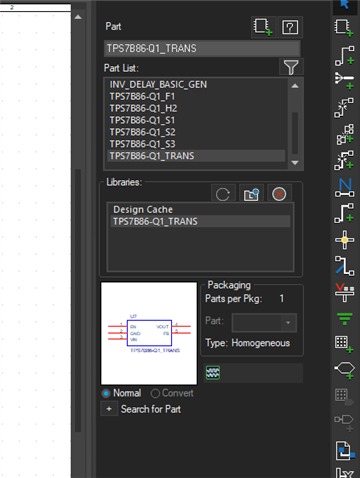Click the Part List filter funnel icon

(291, 67)
